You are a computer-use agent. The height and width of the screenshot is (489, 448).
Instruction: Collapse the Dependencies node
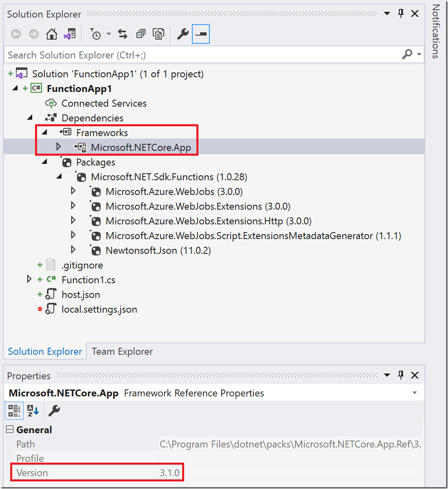click(30, 117)
